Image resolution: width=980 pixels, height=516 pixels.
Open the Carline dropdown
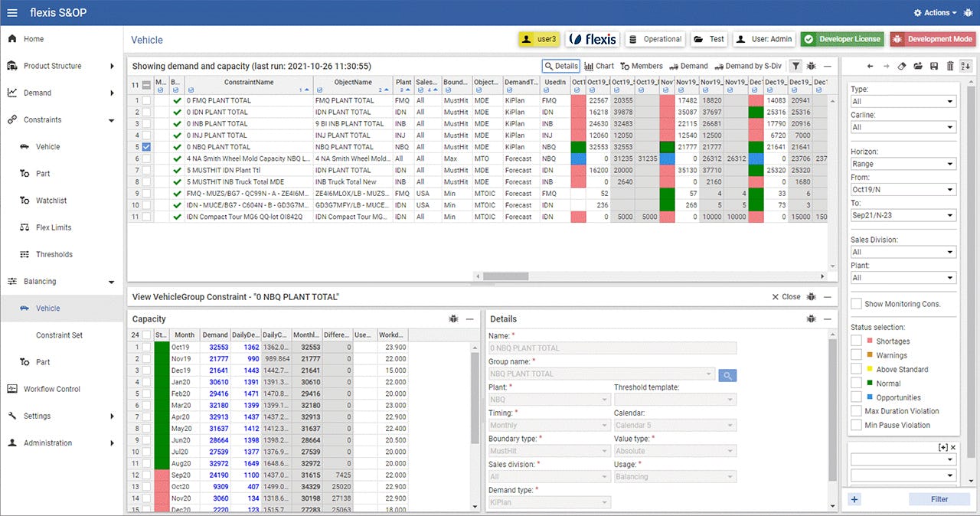pos(903,127)
